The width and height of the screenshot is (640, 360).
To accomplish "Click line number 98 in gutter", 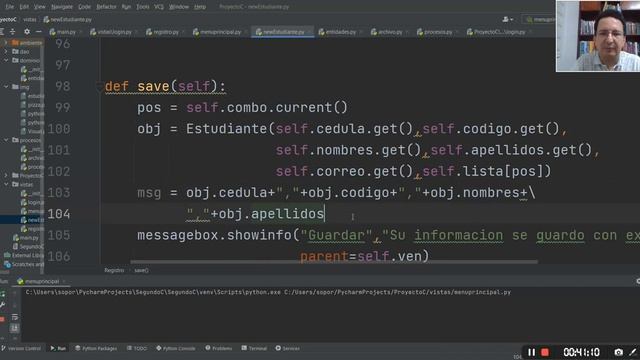I will pos(62,86).
